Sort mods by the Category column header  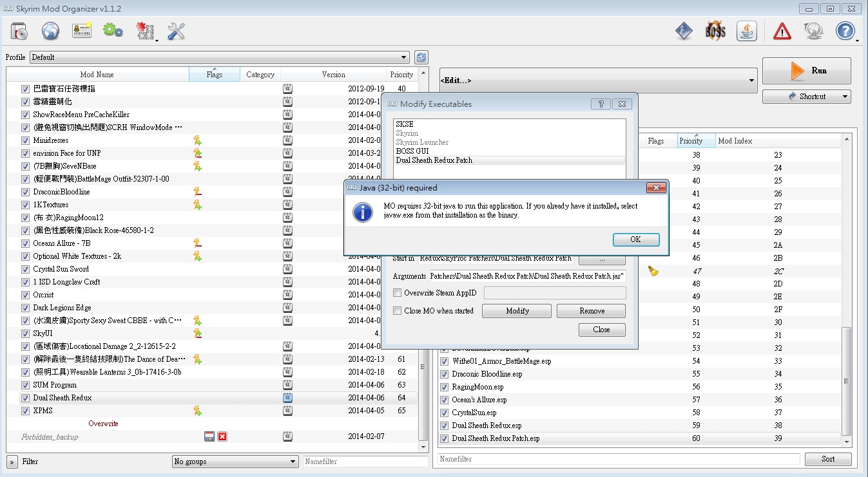click(260, 75)
